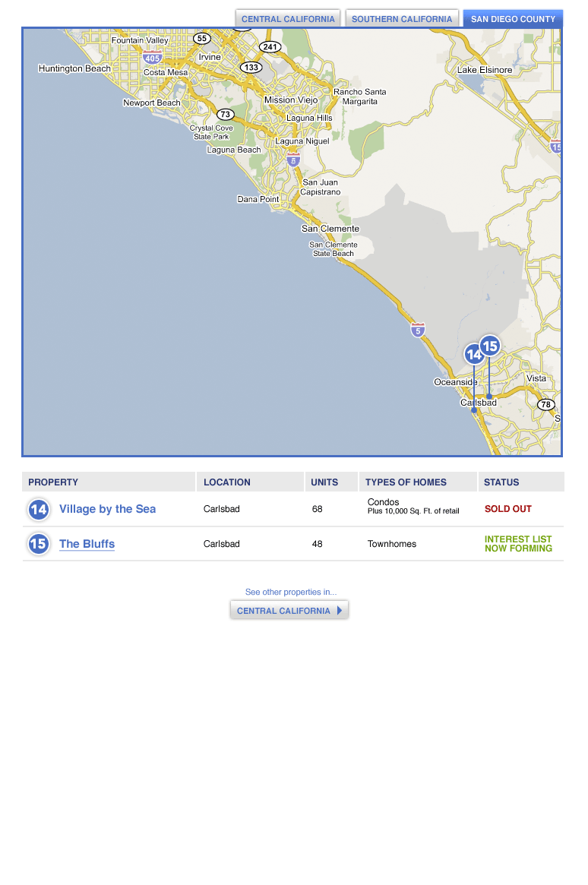
Task: Click the San Clemente label on map
Action: pyautogui.click(x=330, y=229)
